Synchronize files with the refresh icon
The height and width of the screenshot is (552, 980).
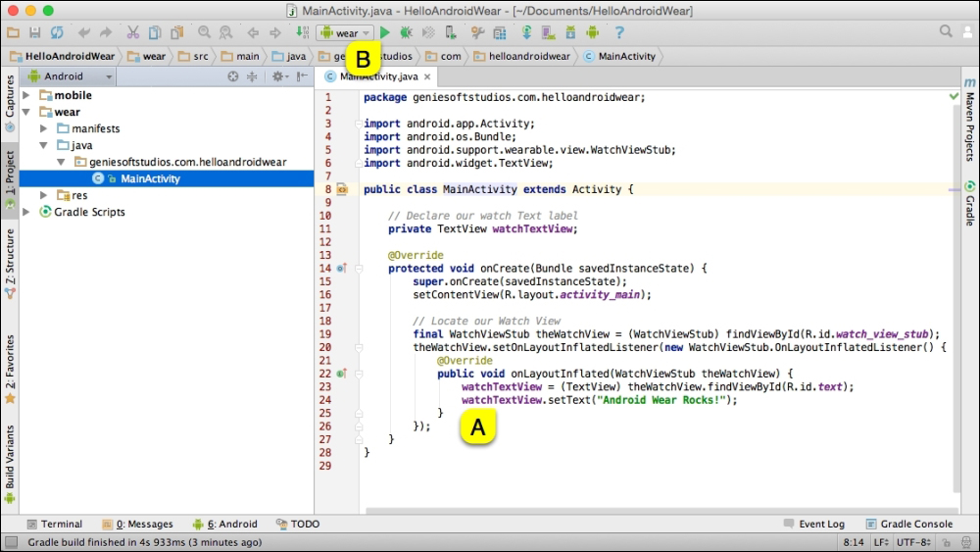pyautogui.click(x=57, y=32)
